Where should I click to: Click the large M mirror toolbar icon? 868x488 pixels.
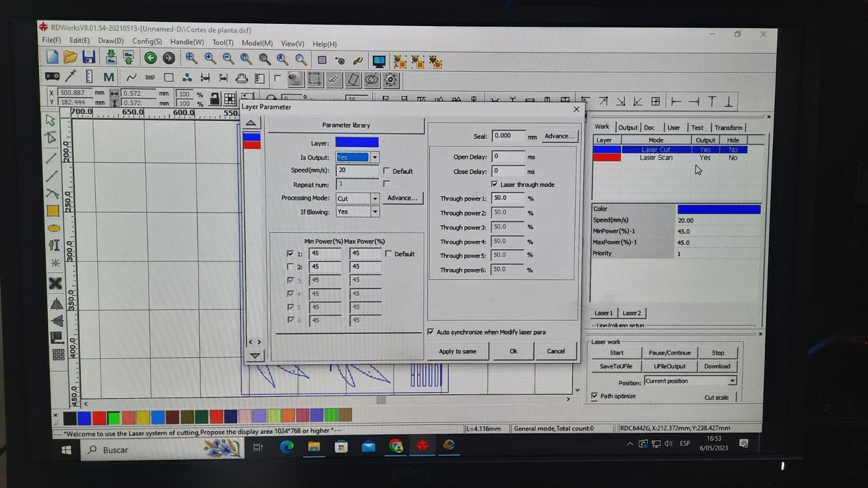pos(108,77)
